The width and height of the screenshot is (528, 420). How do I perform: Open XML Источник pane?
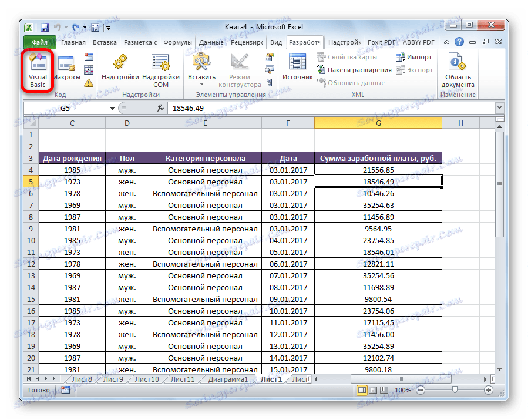point(298,68)
